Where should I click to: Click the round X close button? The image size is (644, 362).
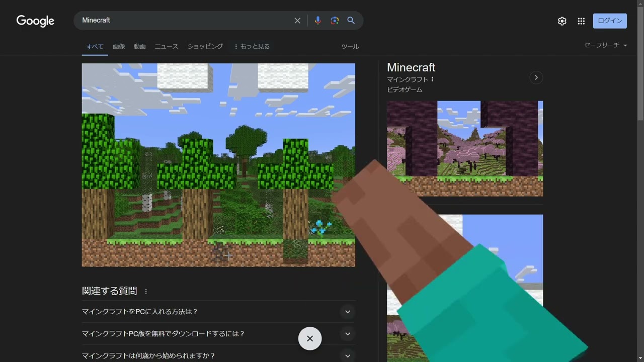[310, 338]
